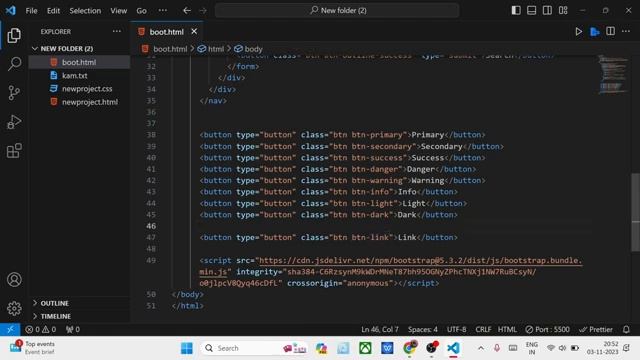Expand the TIMELINE section
Screen dimensions: 640x360
(x=80, y=316)
